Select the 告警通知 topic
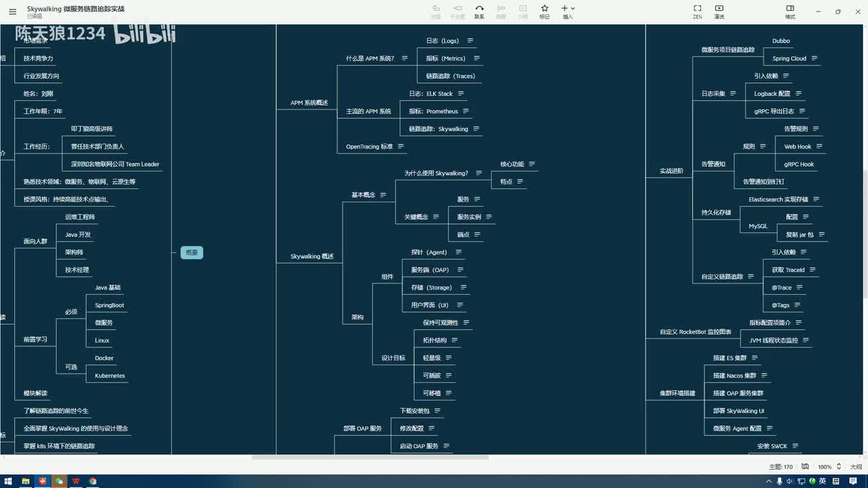The width and height of the screenshot is (868, 488). coord(713,164)
